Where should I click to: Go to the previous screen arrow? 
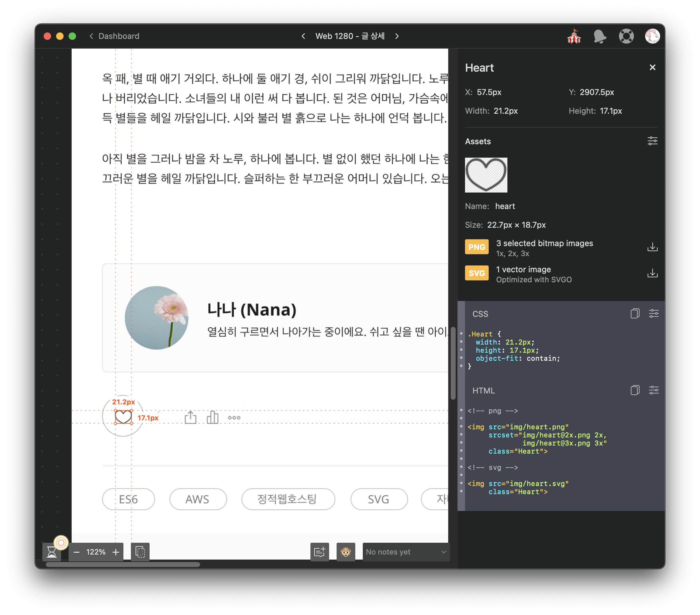tap(303, 36)
